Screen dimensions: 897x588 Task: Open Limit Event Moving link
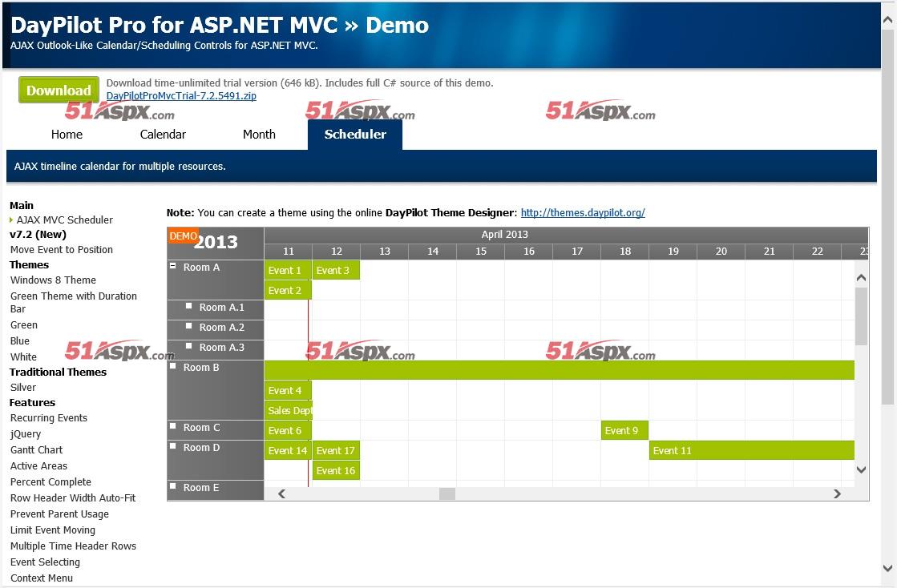pyautogui.click(x=53, y=530)
